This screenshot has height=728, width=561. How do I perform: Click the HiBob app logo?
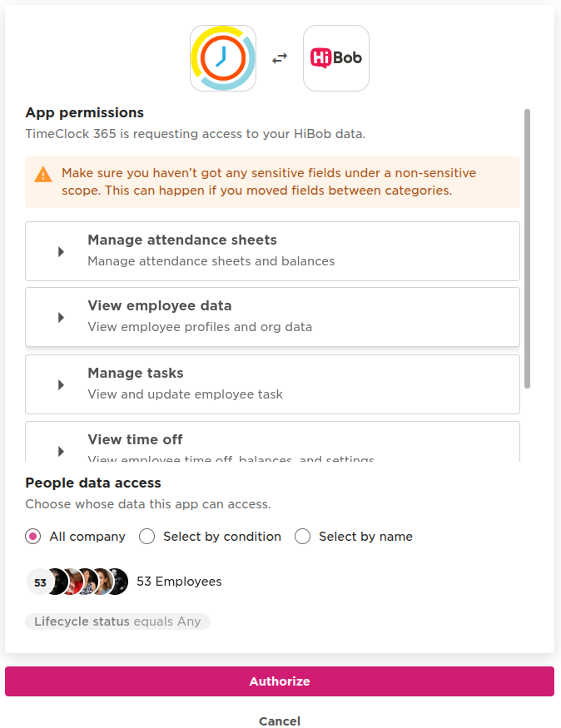[336, 58]
